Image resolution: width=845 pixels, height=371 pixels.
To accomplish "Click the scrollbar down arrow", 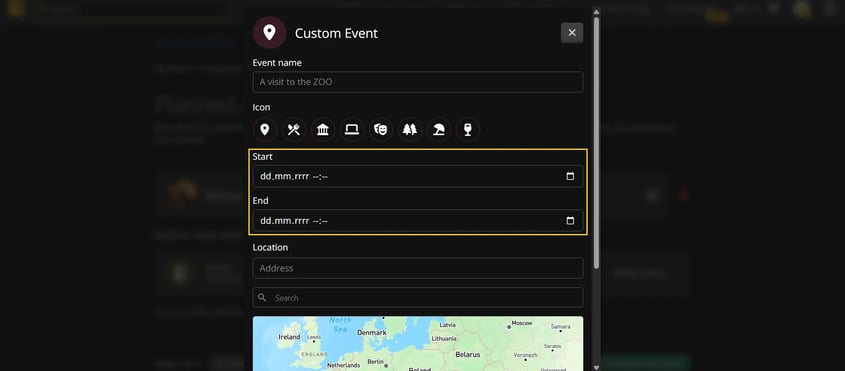I will point(596,367).
